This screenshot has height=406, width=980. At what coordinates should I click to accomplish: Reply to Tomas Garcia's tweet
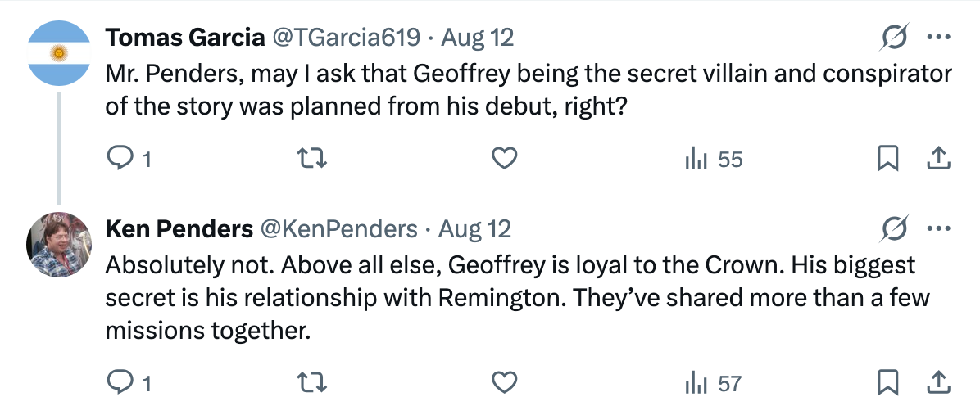tap(128, 160)
